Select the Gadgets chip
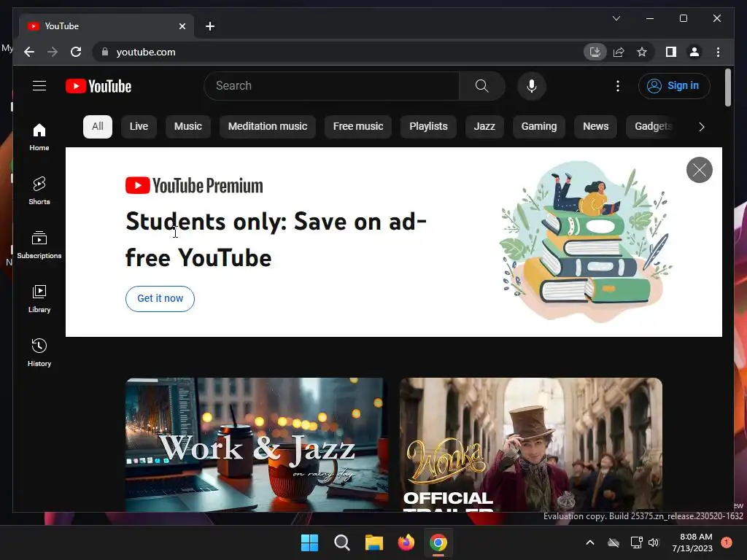This screenshot has width=747, height=560. point(651,127)
